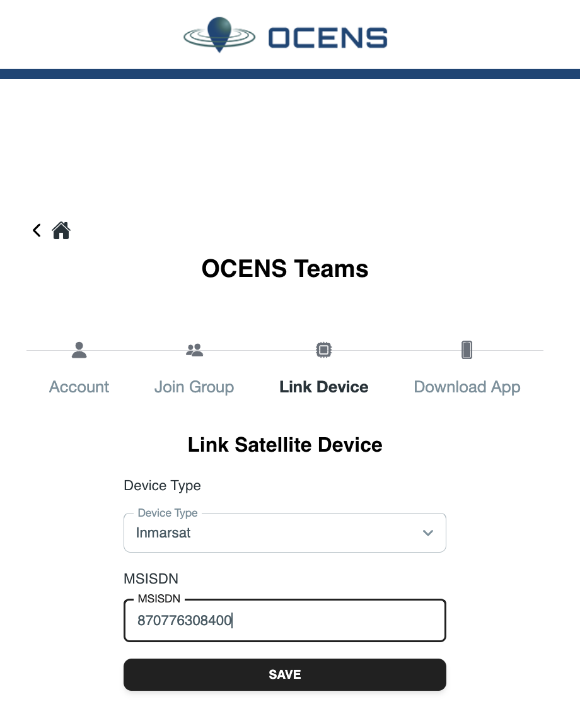The height and width of the screenshot is (728, 580).
Task: Click the Device Type floating label
Action: pos(168,513)
